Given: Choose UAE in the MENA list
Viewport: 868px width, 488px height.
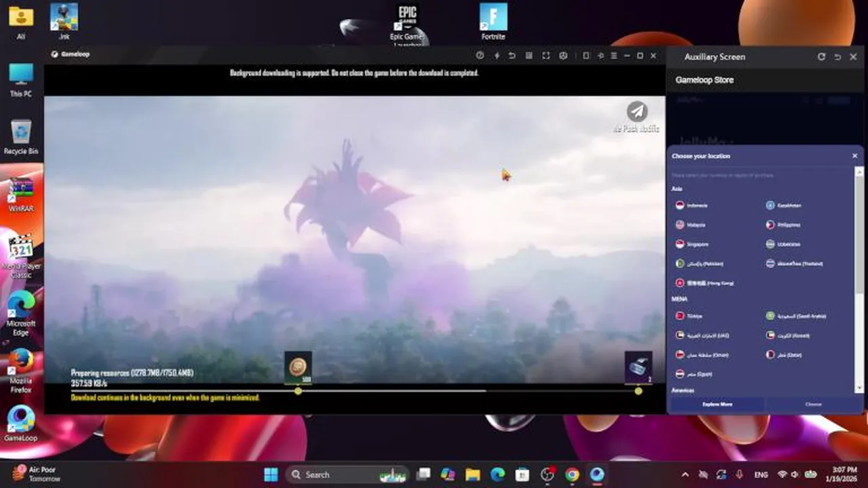Looking at the screenshot, I should click(701, 335).
